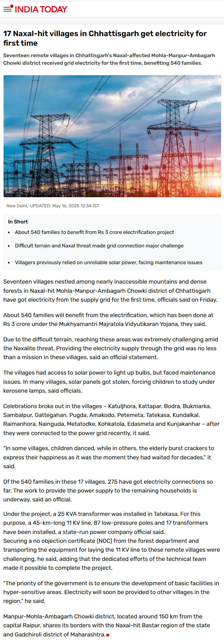Click the paragraph listing village names like Katuljhora

click(111, 420)
